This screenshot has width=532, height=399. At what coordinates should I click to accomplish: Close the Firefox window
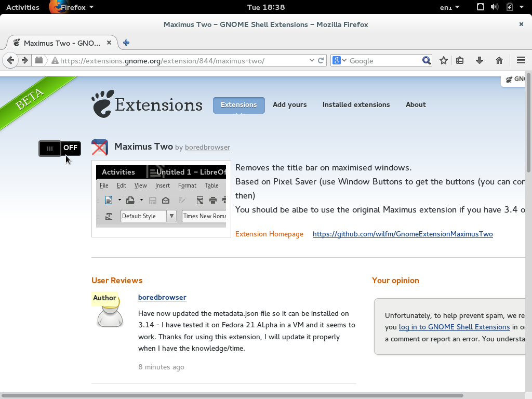pyautogui.click(x=521, y=24)
